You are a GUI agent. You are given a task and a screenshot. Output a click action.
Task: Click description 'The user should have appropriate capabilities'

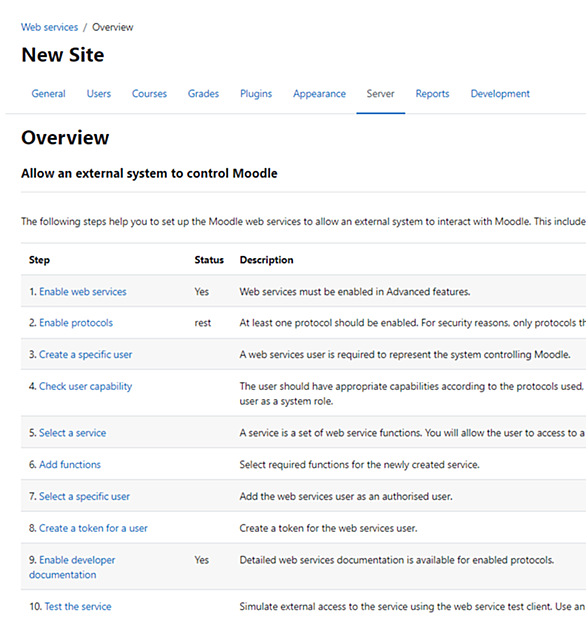point(413,394)
